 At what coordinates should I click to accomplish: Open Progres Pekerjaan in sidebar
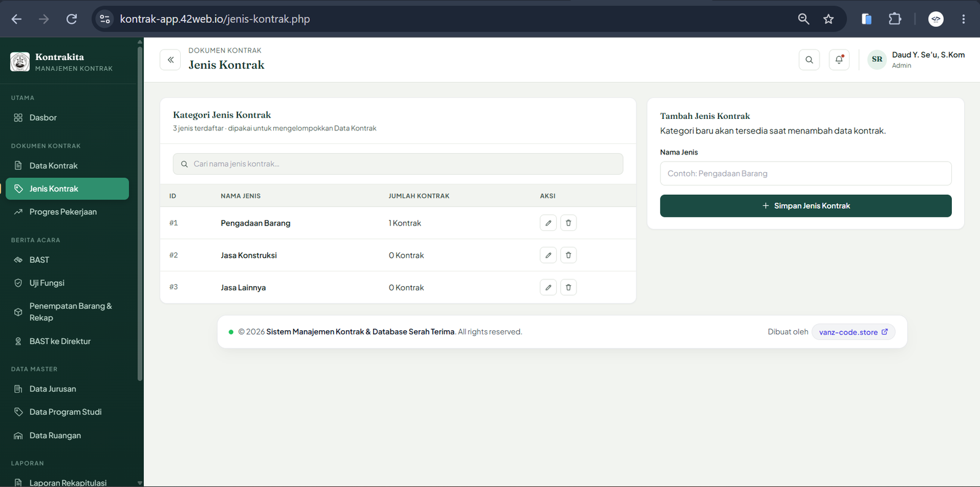[67, 212]
